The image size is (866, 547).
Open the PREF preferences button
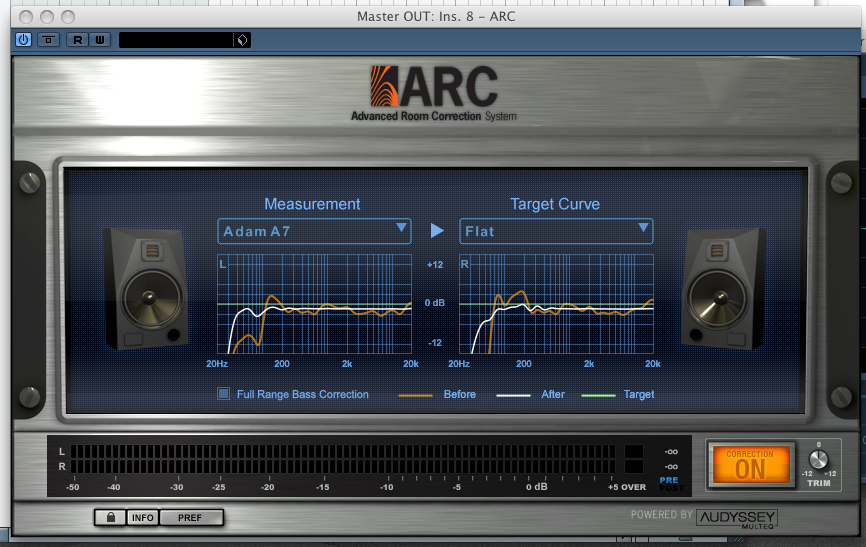190,518
